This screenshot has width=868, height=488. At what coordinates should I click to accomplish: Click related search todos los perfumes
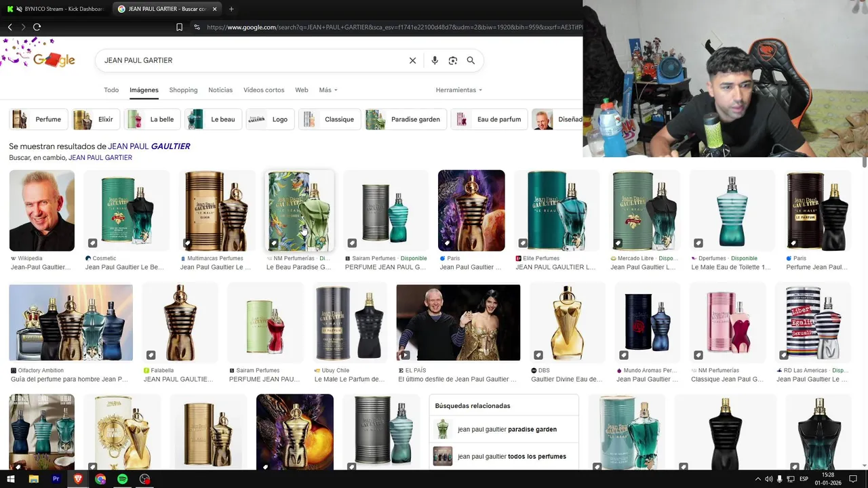pos(504,456)
